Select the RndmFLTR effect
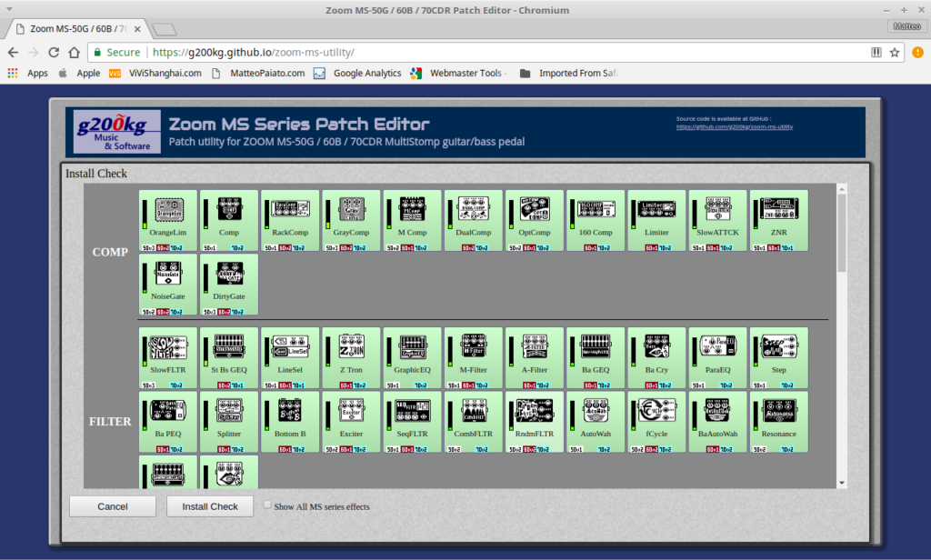This screenshot has width=931, height=560. [x=535, y=422]
